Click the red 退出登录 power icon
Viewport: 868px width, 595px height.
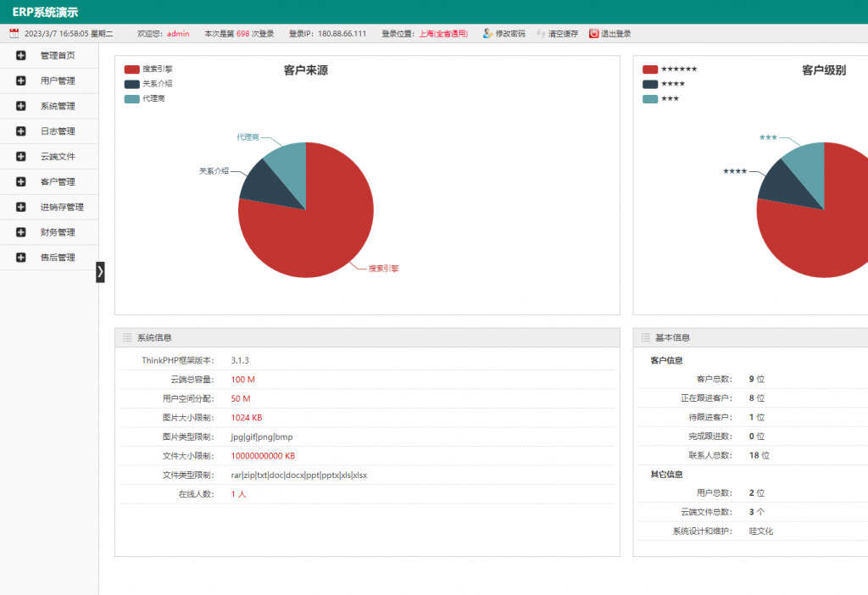click(x=594, y=33)
